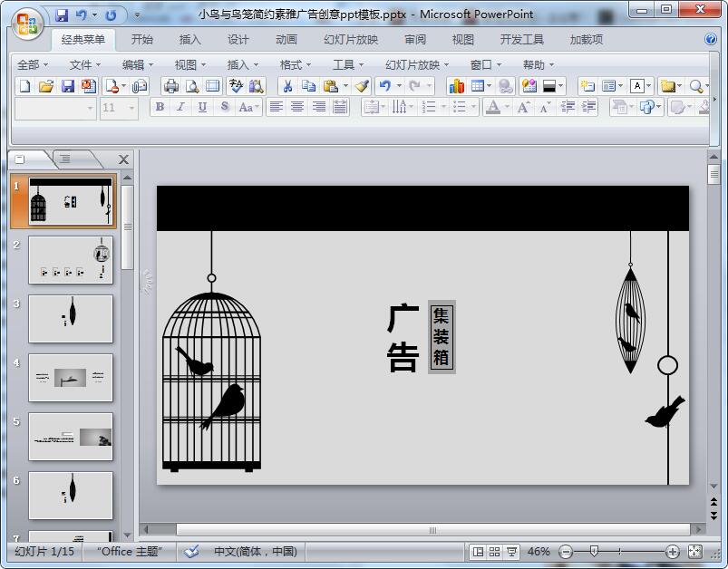Screen dimensions: 728x569
Task: Paste from clipboard icon
Action: (x=330, y=86)
